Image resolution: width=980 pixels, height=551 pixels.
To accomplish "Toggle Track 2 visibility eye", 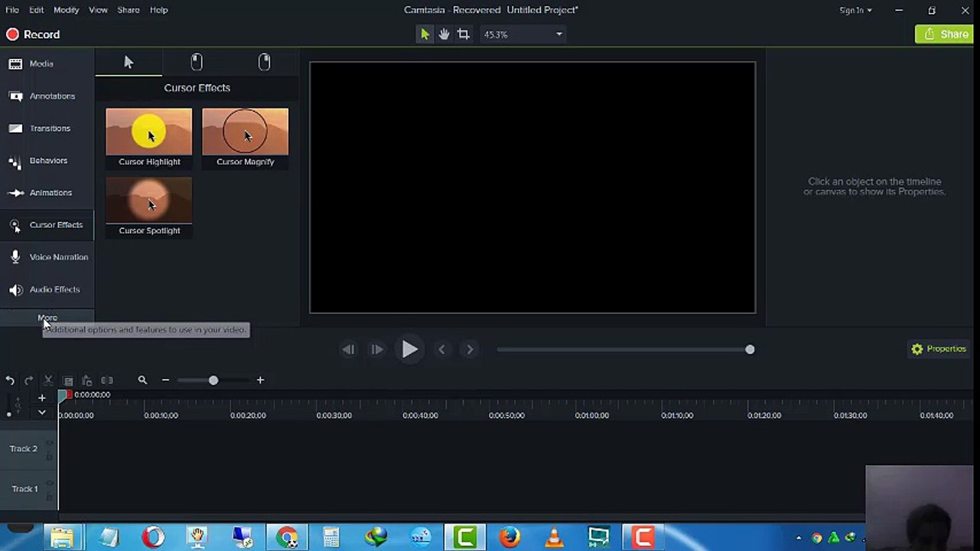I will coord(50,443).
